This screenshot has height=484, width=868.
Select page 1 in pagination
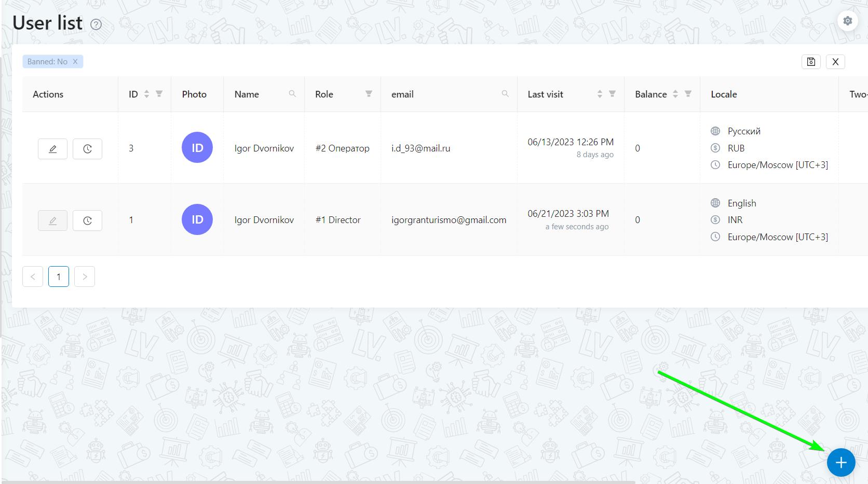tap(58, 276)
